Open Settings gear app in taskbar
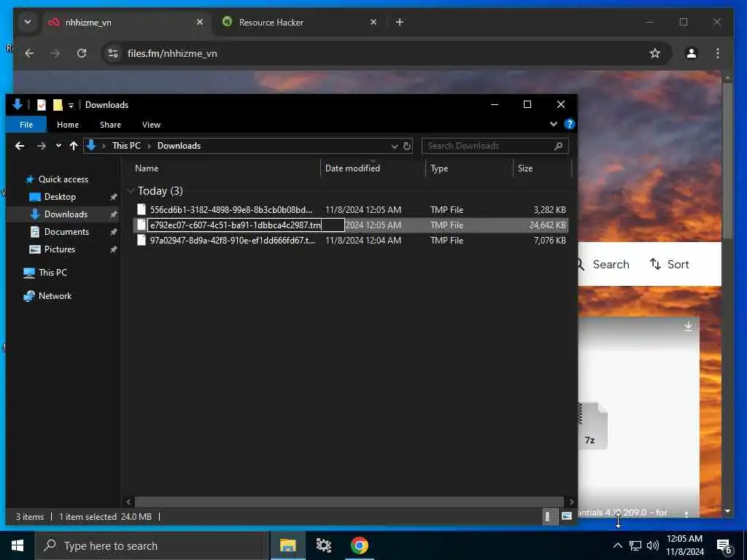The height and width of the screenshot is (560, 747). click(x=323, y=545)
